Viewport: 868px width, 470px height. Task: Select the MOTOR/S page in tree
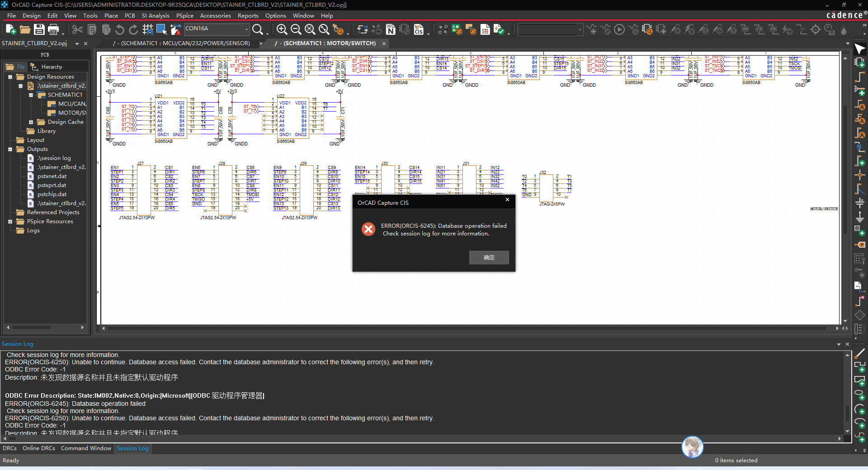(x=67, y=113)
